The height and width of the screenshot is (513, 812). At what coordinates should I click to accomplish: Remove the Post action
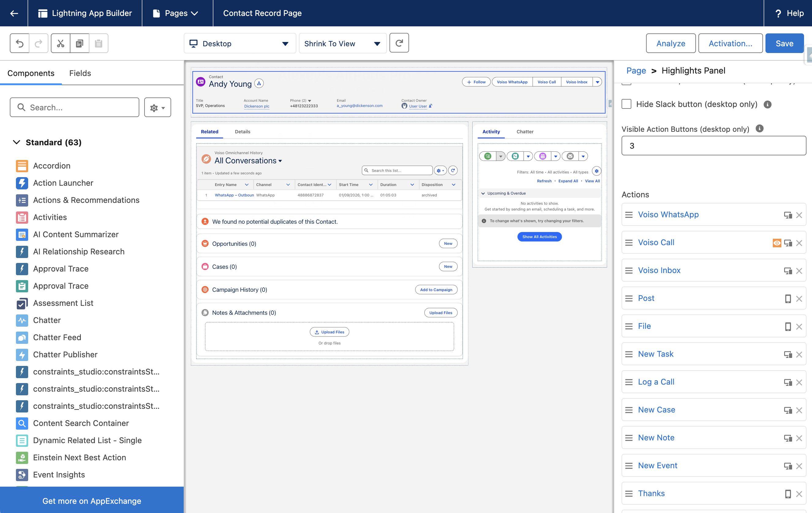pyautogui.click(x=799, y=299)
